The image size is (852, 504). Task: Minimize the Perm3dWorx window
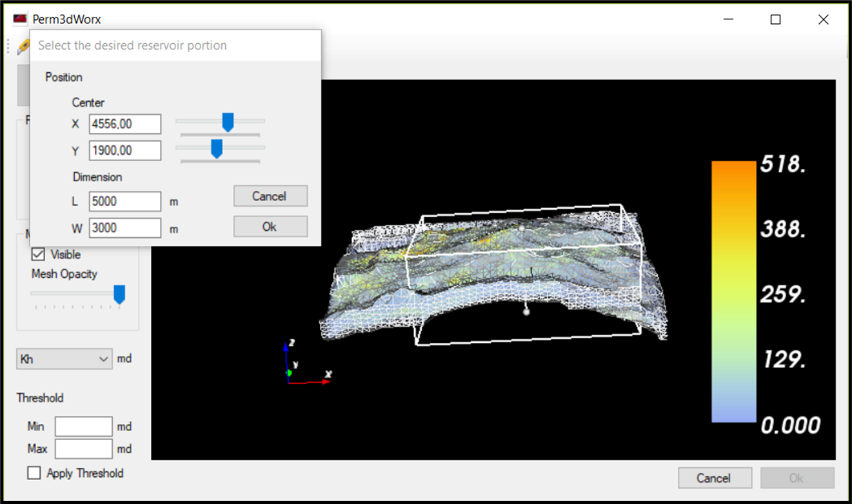click(728, 19)
